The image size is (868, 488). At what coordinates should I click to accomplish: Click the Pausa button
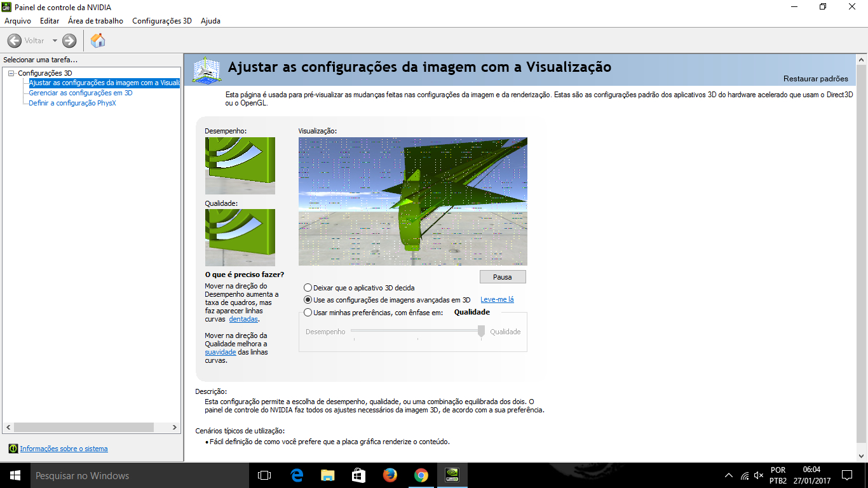503,277
